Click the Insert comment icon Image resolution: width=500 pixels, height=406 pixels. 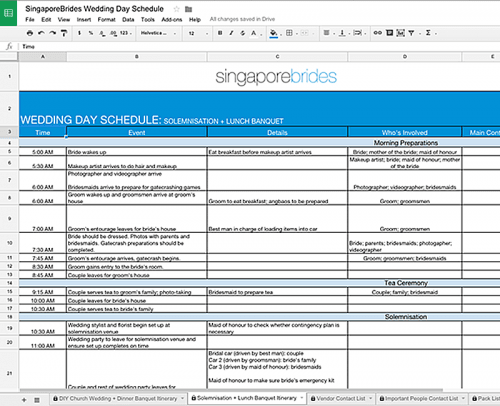pos(389,33)
